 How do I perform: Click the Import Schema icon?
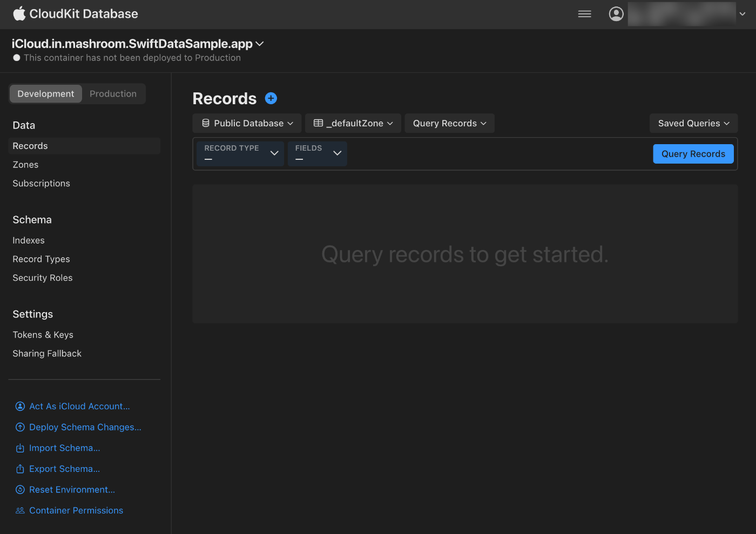pyautogui.click(x=20, y=448)
